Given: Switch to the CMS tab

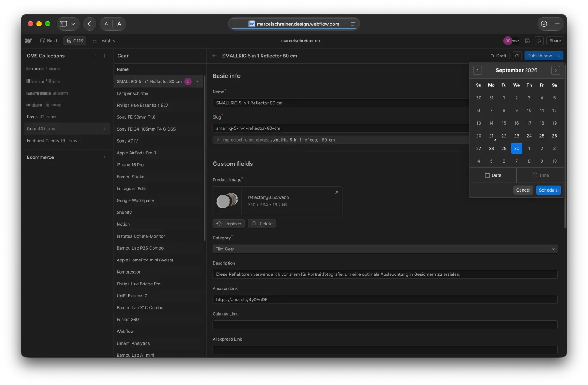Looking at the screenshot, I should pyautogui.click(x=75, y=41).
